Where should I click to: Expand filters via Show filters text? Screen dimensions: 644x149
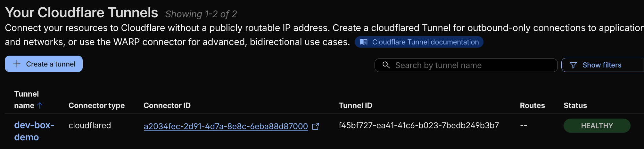point(602,65)
